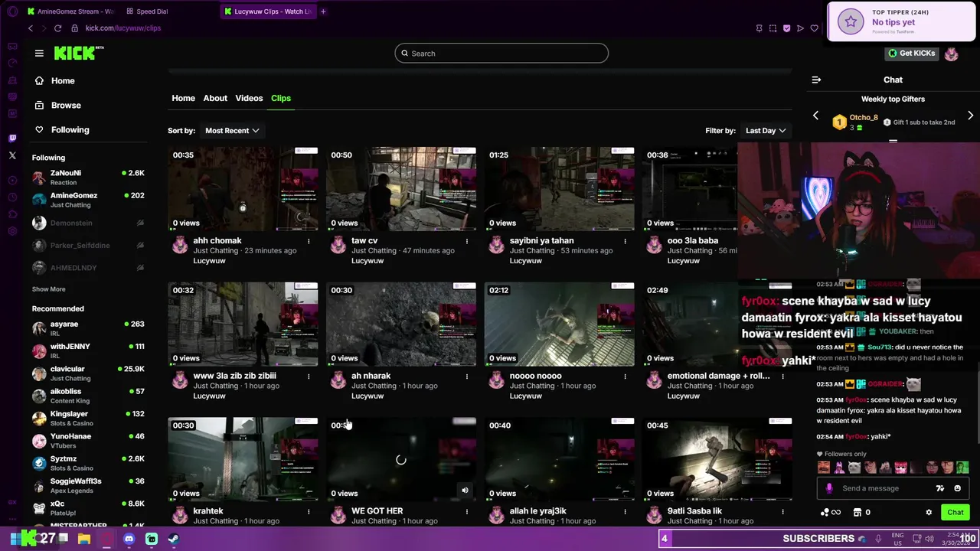Click the heart bookmark icon in the address bar
This screenshot has height=551, width=980.
tap(814, 28)
